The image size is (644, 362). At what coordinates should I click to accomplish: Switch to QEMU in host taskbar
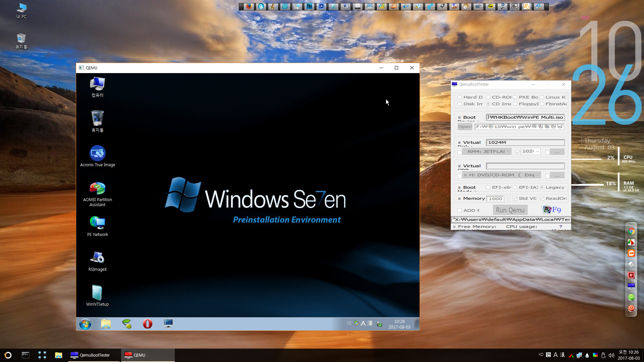(x=148, y=355)
